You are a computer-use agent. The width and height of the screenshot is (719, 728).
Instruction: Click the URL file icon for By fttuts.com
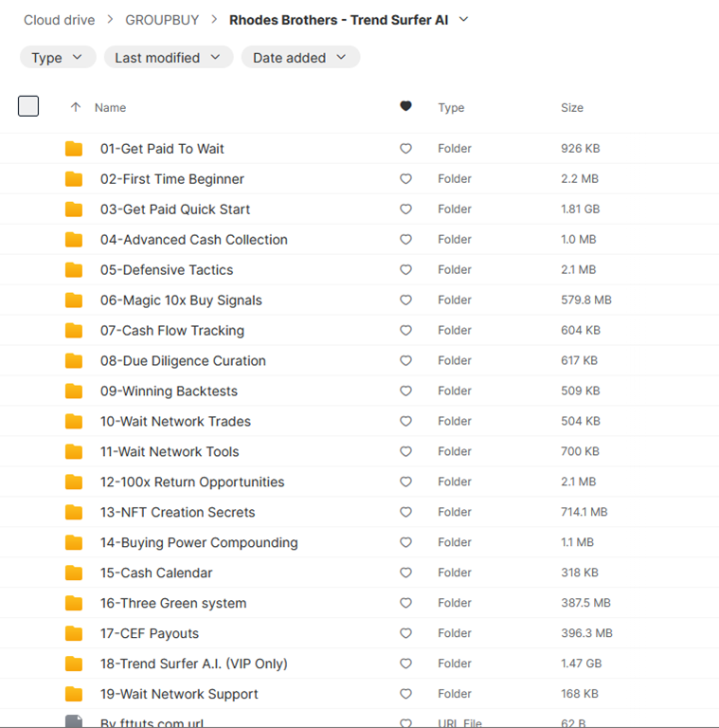(x=74, y=722)
